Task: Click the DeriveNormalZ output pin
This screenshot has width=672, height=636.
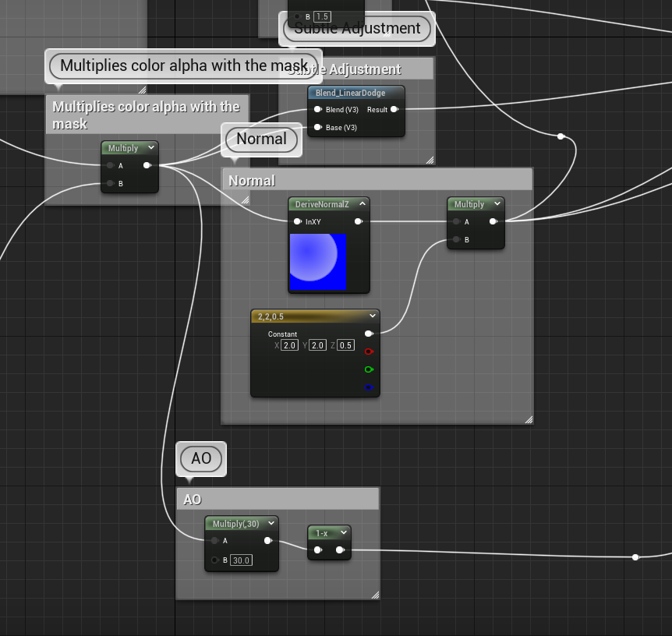Action: (359, 221)
